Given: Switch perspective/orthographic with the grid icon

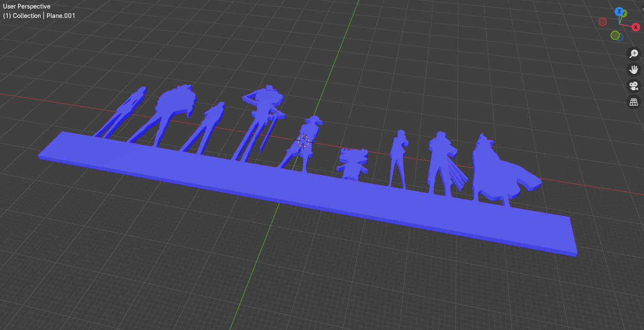Looking at the screenshot, I should (x=633, y=102).
